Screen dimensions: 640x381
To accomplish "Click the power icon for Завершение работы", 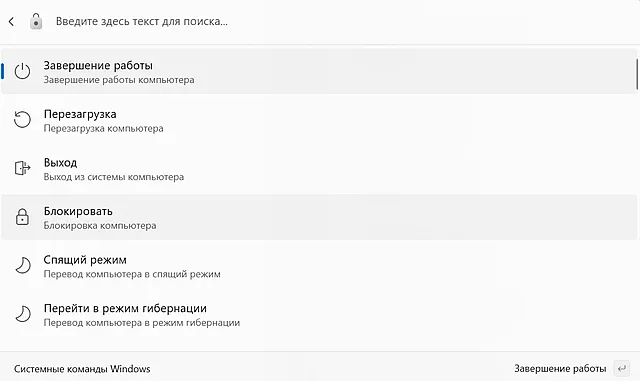I will click(x=22, y=71).
